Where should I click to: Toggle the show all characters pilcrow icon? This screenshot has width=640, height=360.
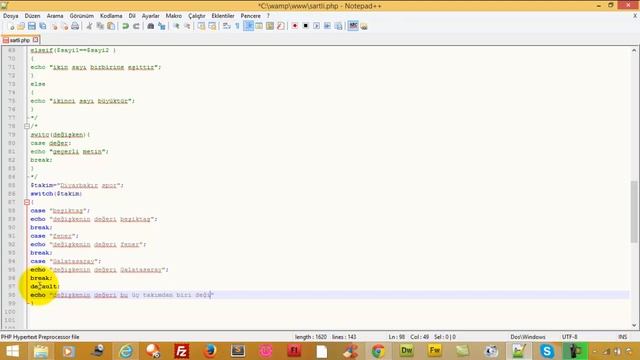point(237,26)
